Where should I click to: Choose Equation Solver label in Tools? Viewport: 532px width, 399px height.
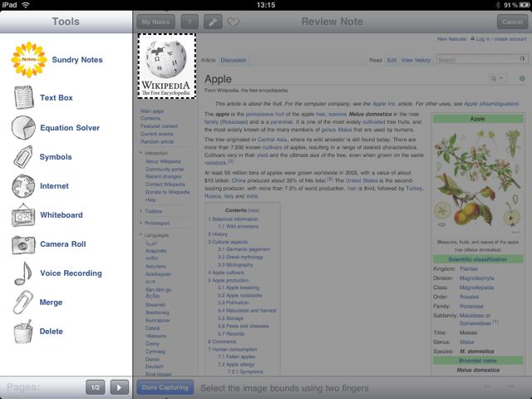tap(70, 128)
